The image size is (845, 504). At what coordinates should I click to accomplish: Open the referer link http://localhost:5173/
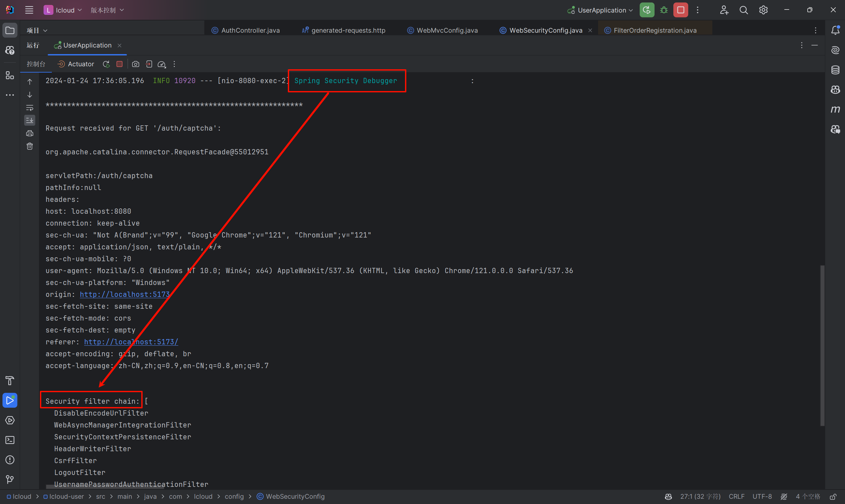click(131, 342)
